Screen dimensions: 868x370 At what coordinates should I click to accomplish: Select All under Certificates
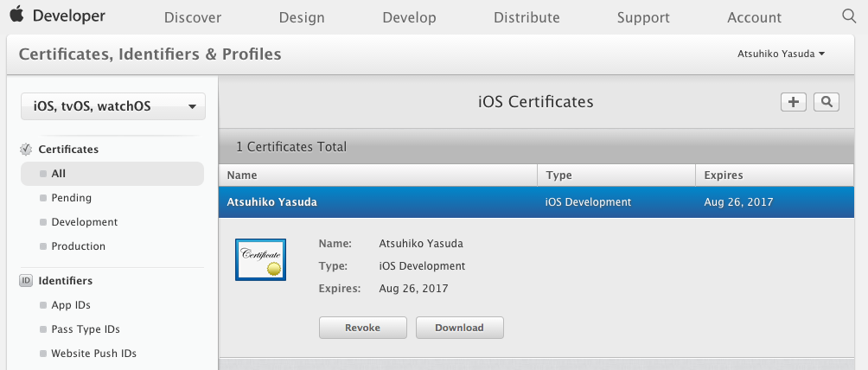pyautogui.click(x=112, y=174)
